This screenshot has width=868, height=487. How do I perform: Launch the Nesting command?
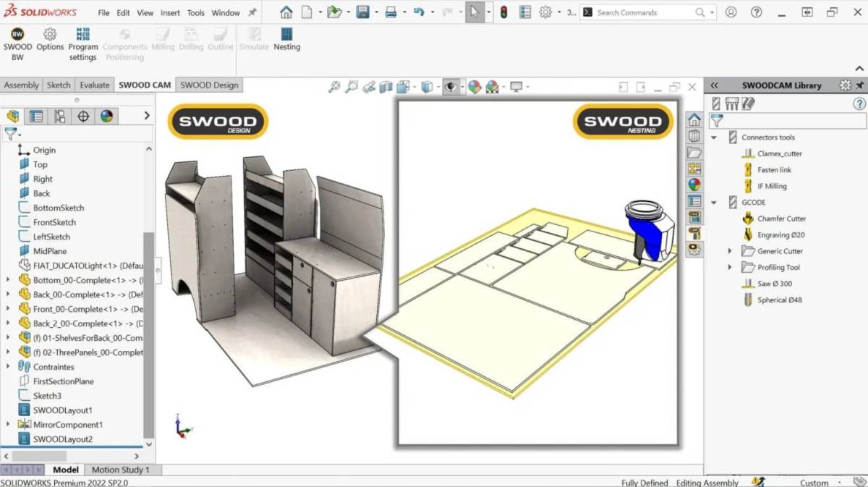pos(286,40)
